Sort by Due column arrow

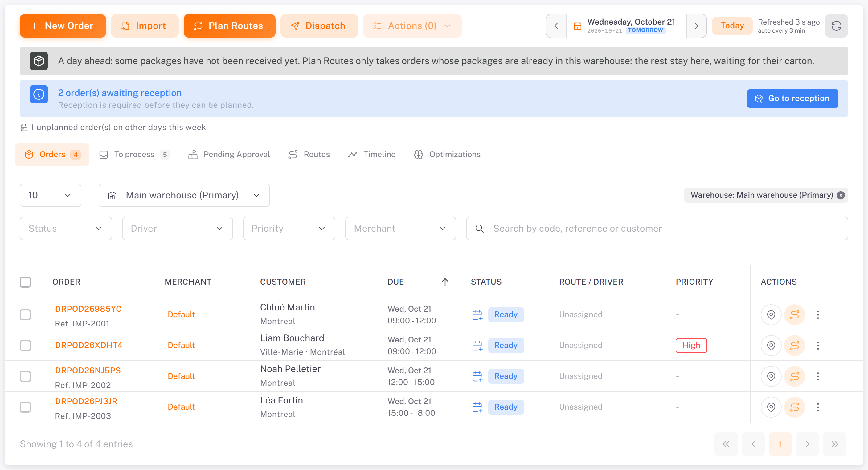click(445, 282)
